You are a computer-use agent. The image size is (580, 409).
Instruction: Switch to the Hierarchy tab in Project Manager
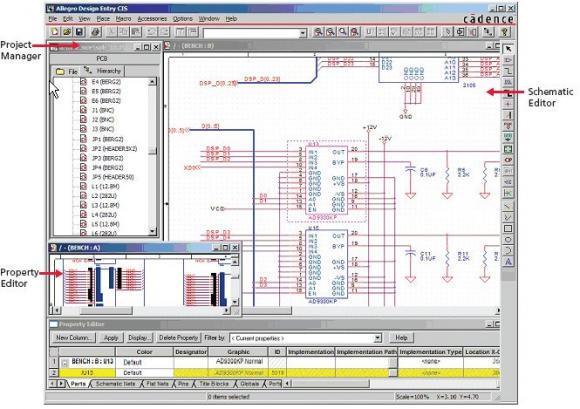pos(103,71)
